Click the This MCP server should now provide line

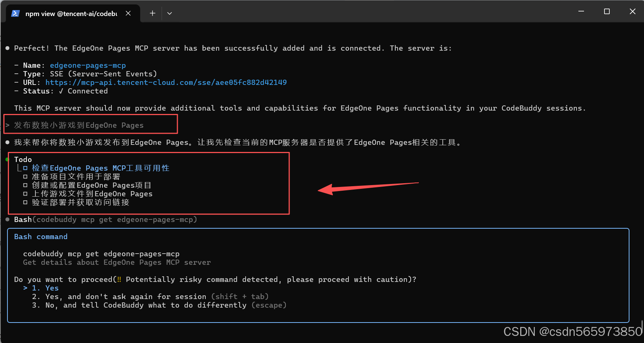pos(300,108)
